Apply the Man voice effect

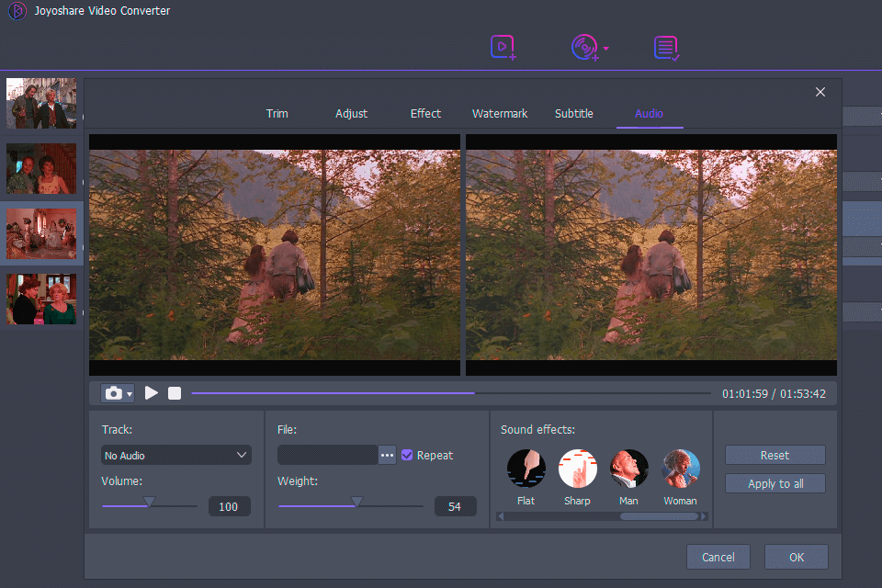629,469
